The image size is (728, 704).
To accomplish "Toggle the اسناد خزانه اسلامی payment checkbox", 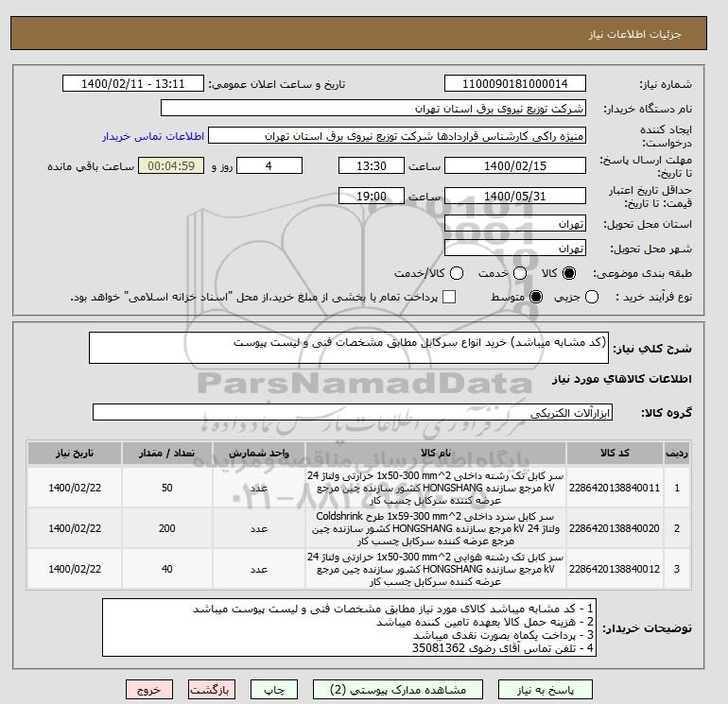I will (449, 297).
